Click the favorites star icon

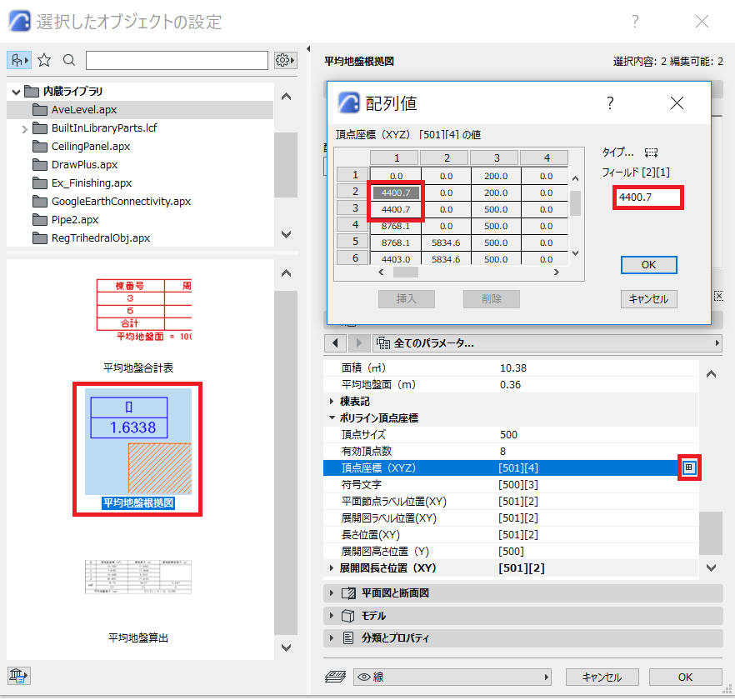click(x=44, y=61)
